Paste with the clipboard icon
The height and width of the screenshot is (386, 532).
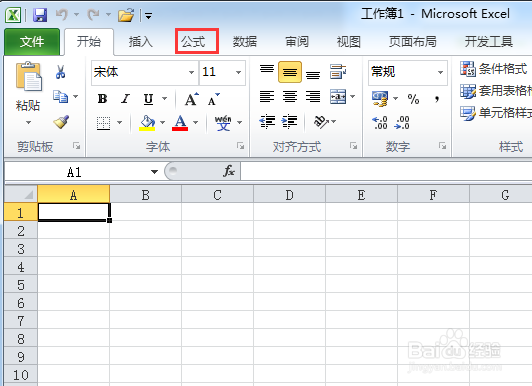(28, 77)
